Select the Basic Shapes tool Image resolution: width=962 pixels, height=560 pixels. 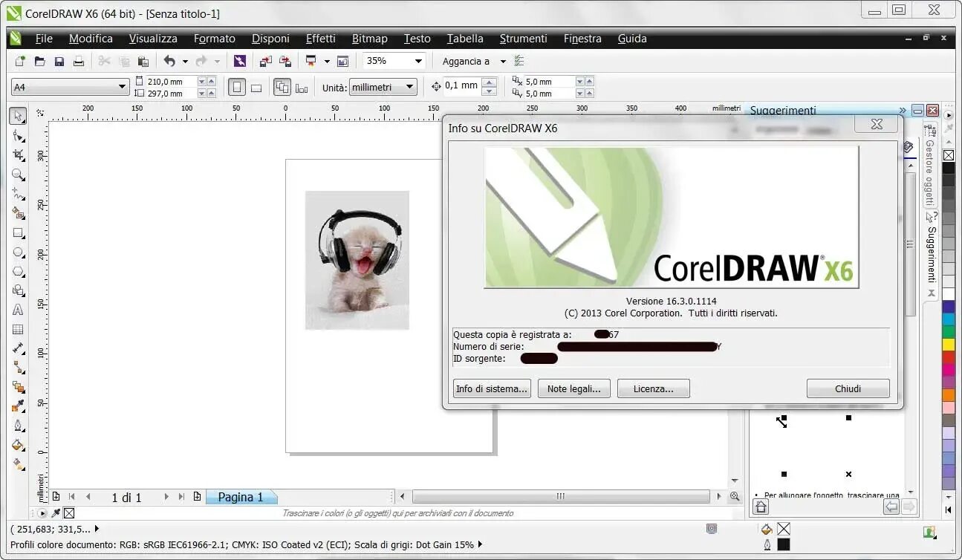pyautogui.click(x=19, y=290)
